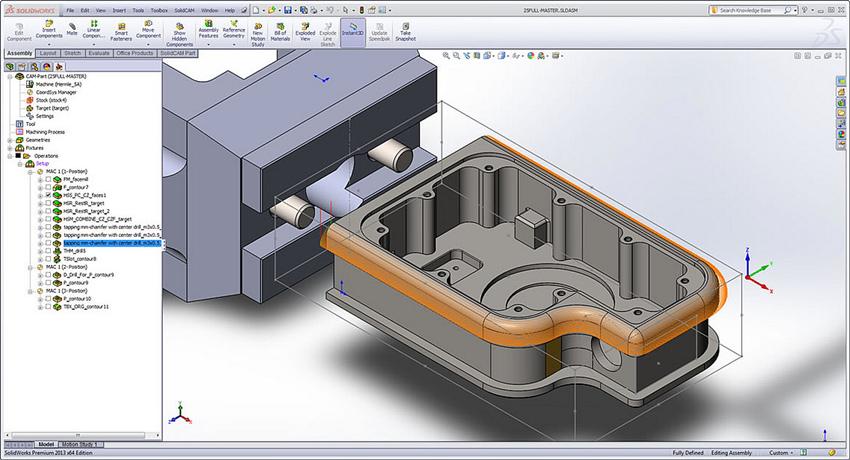Check the HSM_COMBINE_CZ_CZF_target checkbox
Viewport: 850px width, 460px height.
(x=48, y=219)
